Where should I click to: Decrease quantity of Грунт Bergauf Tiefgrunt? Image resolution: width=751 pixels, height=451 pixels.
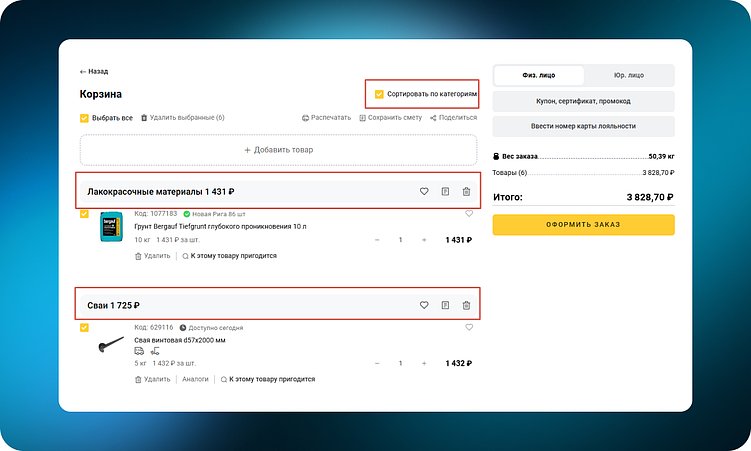coord(377,240)
